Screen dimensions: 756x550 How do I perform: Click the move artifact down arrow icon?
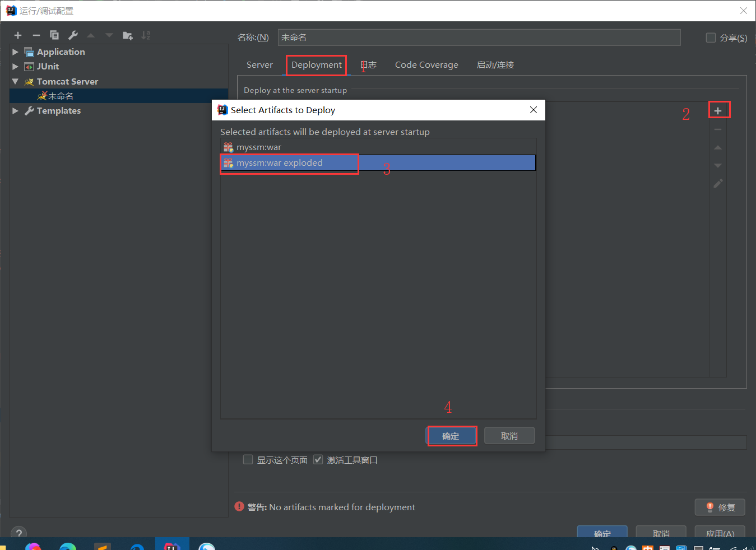click(718, 165)
